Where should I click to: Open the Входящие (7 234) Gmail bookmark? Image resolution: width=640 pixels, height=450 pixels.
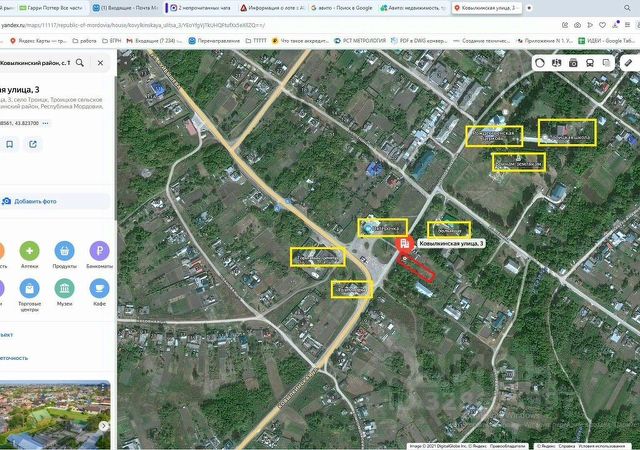pyautogui.click(x=154, y=41)
